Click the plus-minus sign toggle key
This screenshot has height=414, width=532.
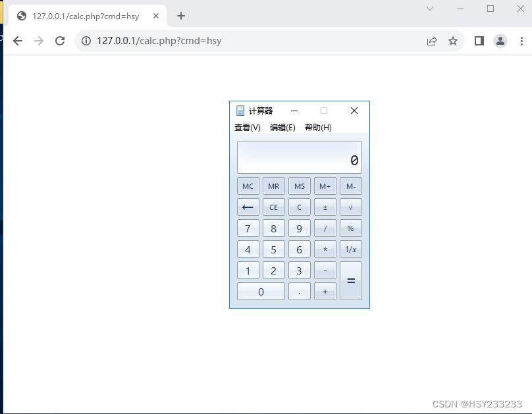pos(325,207)
